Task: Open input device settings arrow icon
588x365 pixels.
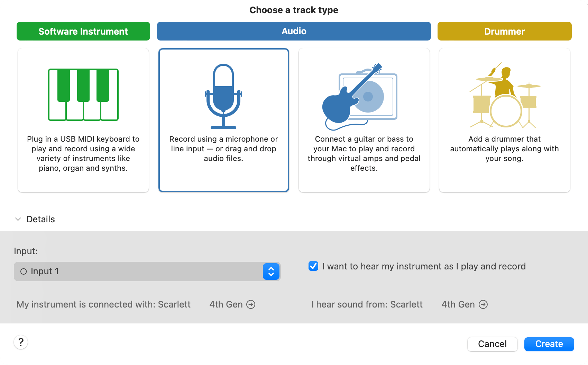Action: [x=251, y=304]
